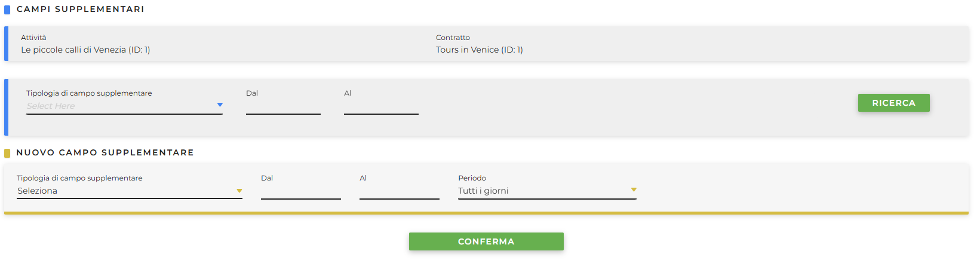Click the 'Contratto' field label

(x=453, y=38)
